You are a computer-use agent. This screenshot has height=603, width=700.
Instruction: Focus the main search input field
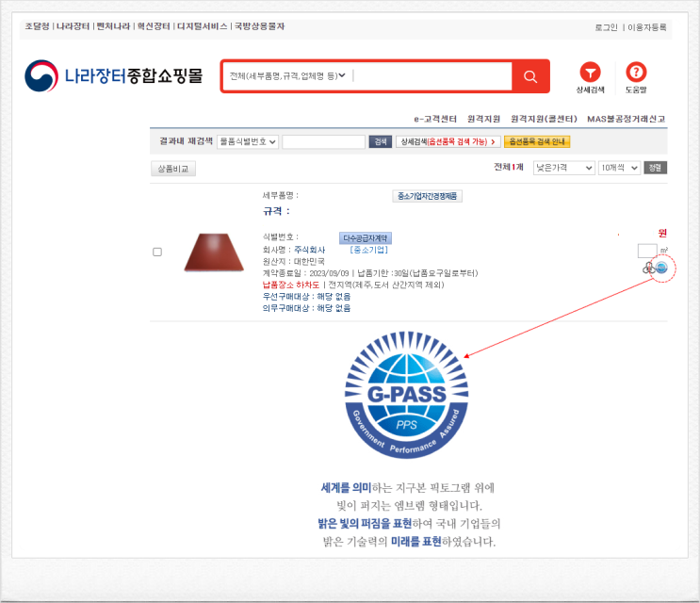(432, 76)
